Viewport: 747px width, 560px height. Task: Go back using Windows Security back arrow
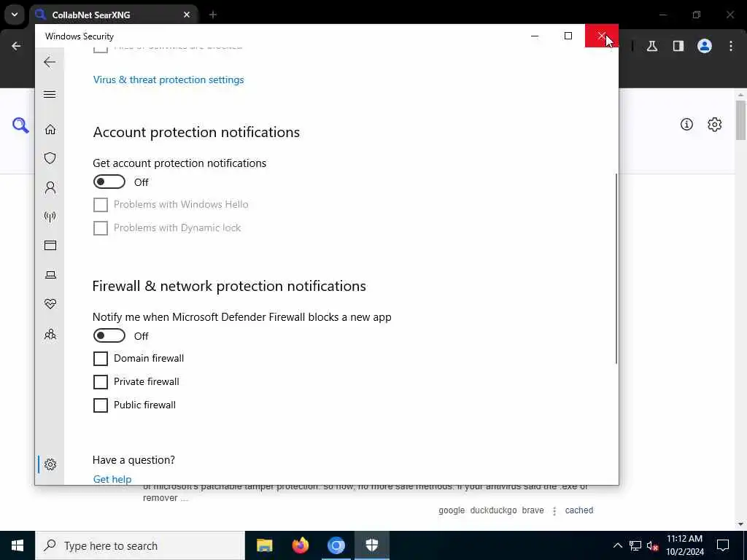[x=50, y=62]
